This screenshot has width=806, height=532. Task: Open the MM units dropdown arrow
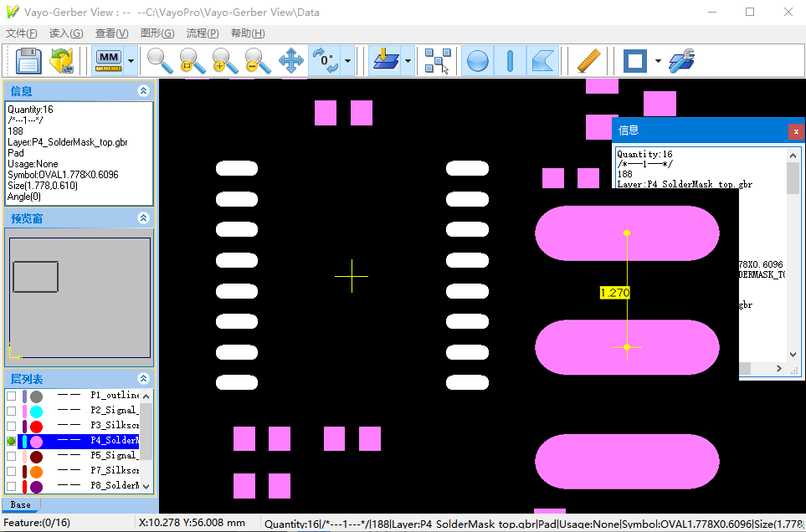(131, 61)
